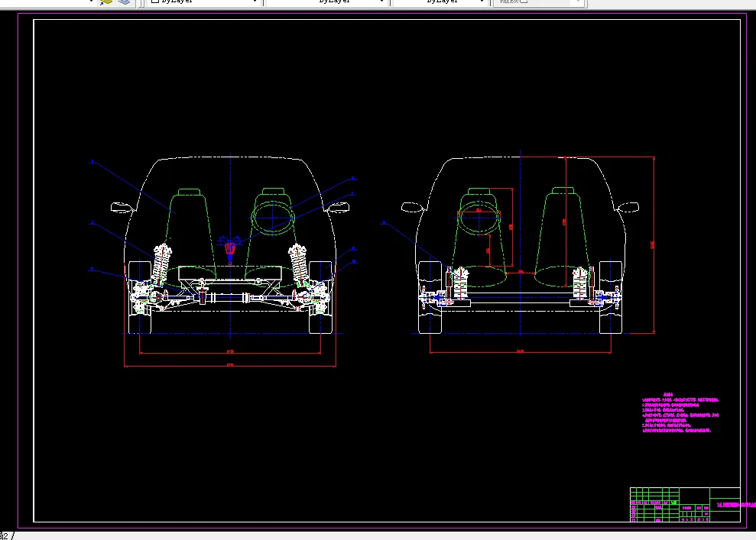Screen dimensions: 756x540
Task: Select the right coil spring strut in front view
Action: click(x=299, y=266)
